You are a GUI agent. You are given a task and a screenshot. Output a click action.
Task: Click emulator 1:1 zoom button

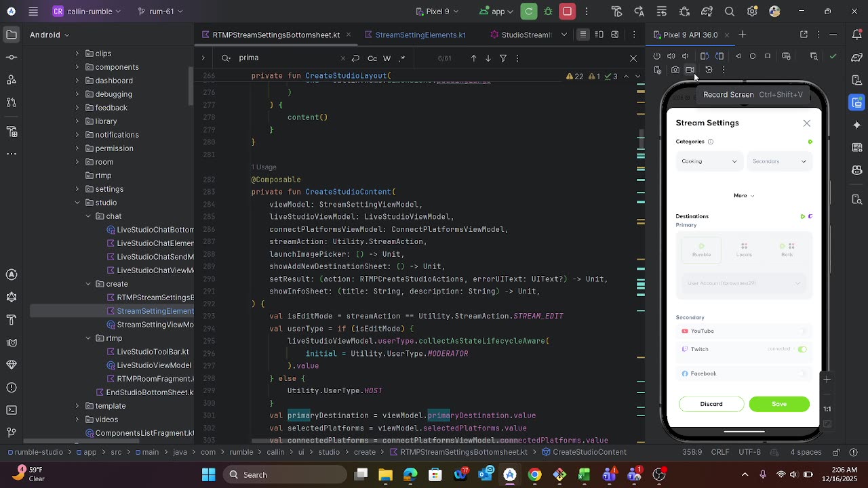[x=827, y=409]
